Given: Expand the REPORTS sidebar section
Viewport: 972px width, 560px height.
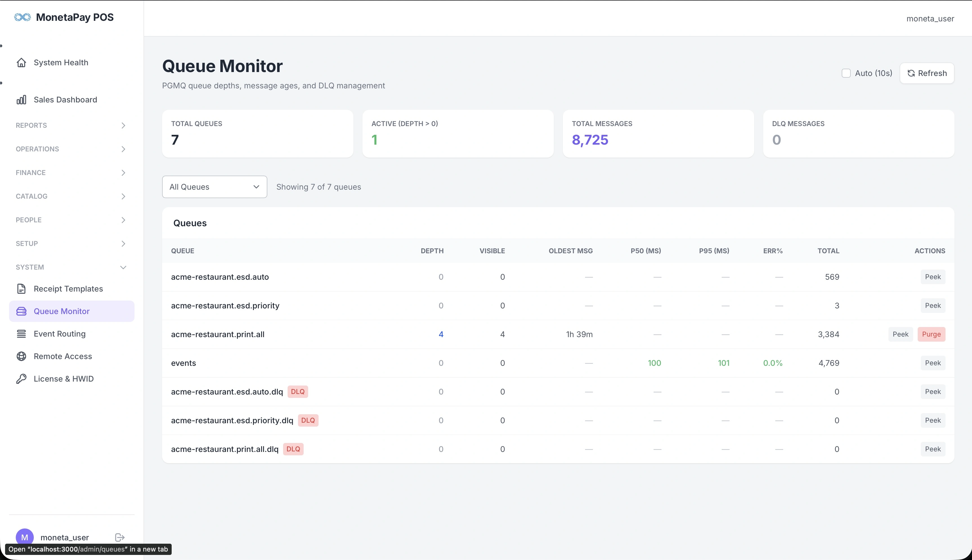Looking at the screenshot, I should (71, 126).
